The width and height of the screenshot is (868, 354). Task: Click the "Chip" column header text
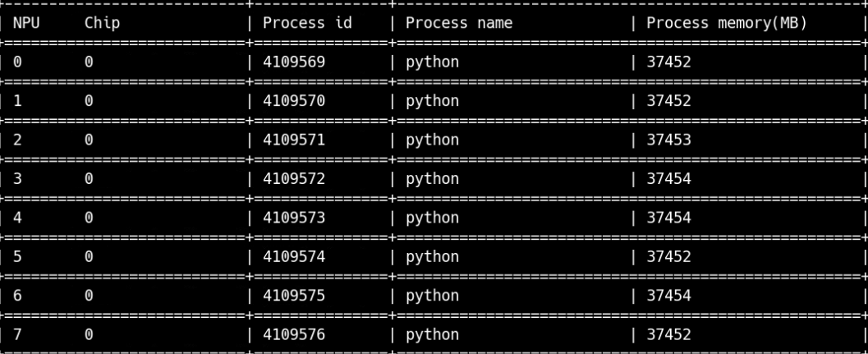(102, 23)
